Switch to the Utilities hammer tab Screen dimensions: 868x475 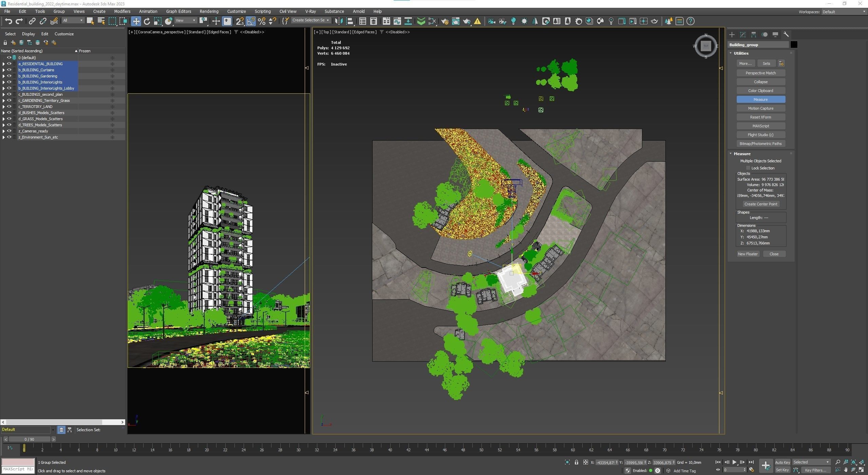coord(786,35)
